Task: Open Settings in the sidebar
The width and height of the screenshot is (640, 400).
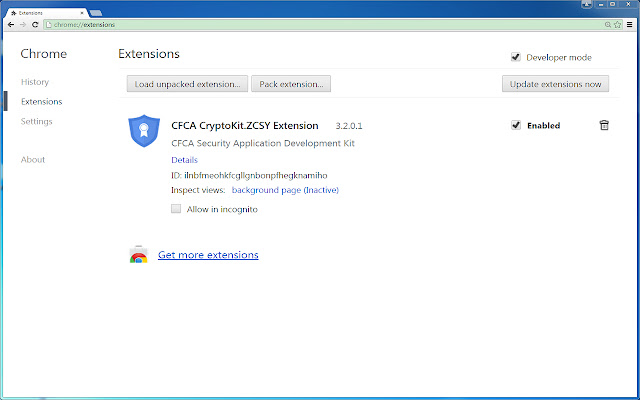Action: (37, 122)
